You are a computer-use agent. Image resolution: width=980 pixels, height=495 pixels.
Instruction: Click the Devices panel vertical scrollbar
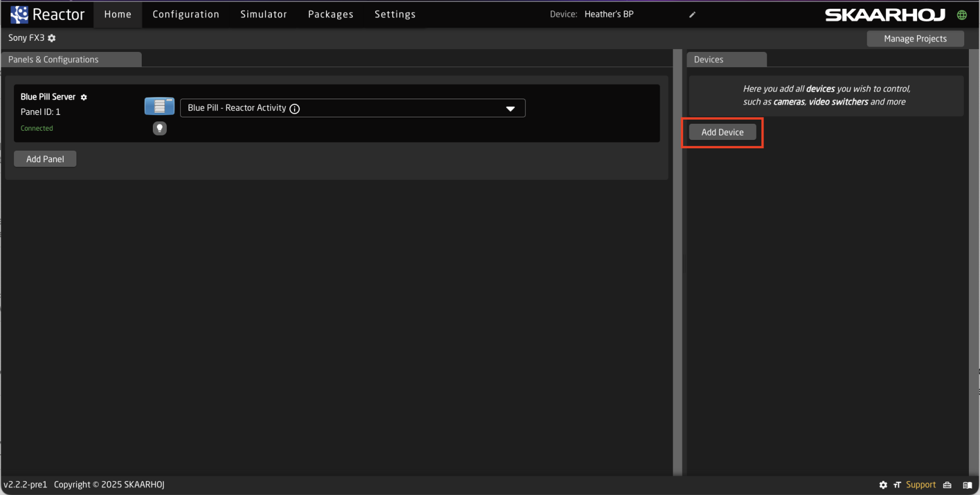(x=974, y=263)
